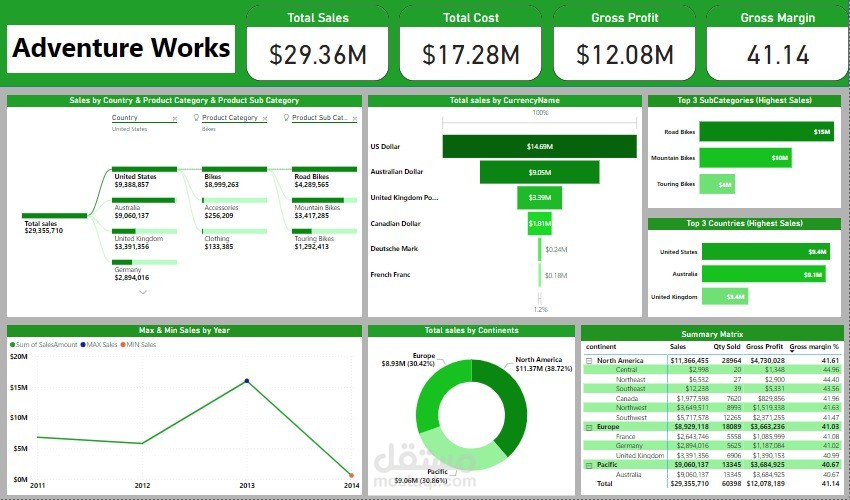Click the $29,355,710 total sales matrix cell
Viewport: 850px width, 500px height.
point(690,484)
